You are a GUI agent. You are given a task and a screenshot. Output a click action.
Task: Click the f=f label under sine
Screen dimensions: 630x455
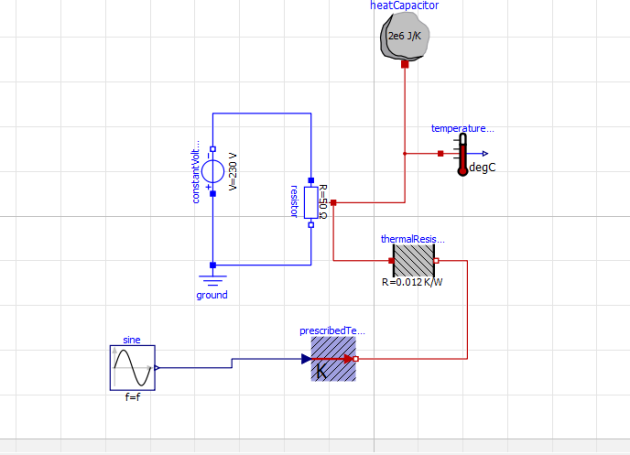click(x=132, y=397)
